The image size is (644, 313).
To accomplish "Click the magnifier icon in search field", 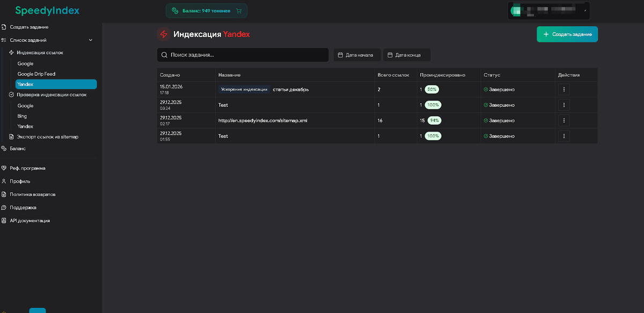I will pos(164,55).
